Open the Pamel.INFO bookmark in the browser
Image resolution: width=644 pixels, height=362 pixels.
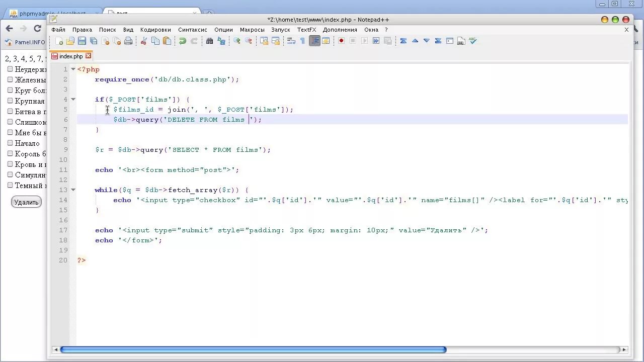tap(25, 42)
